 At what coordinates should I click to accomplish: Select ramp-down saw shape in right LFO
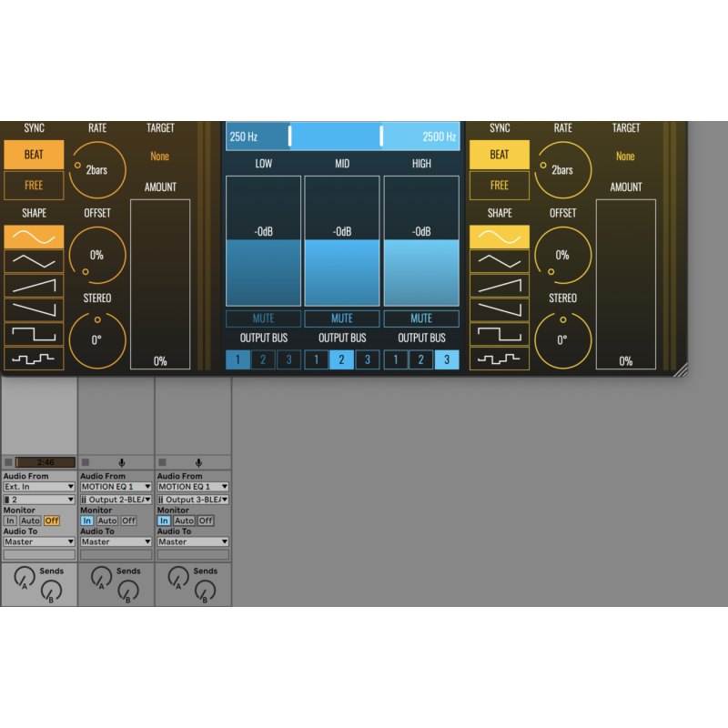coord(500,309)
